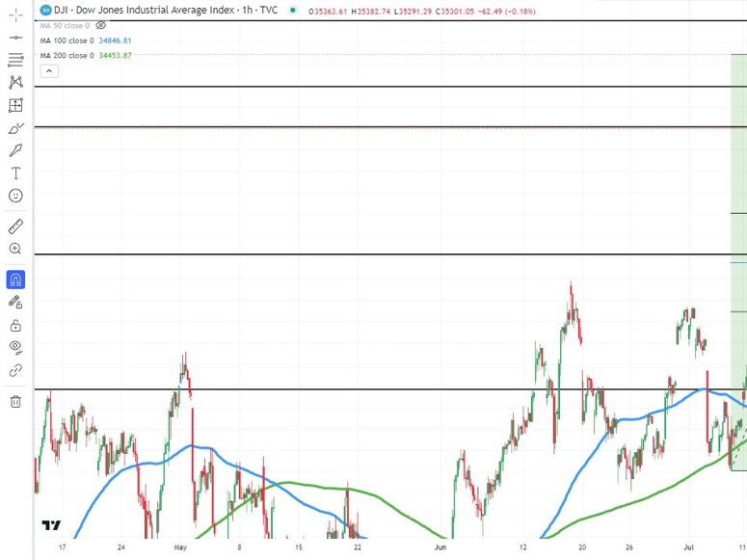Select the ruler Measure tool
The image size is (747, 560).
point(15,227)
